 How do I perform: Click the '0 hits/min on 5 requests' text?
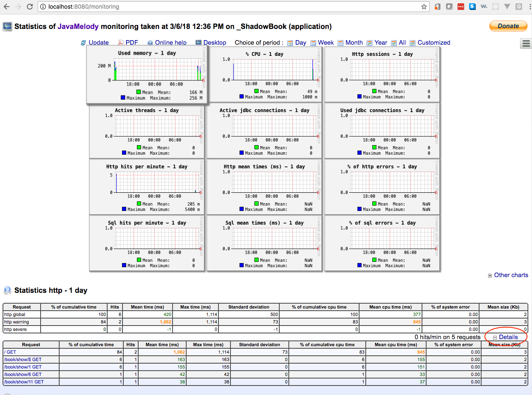448,337
